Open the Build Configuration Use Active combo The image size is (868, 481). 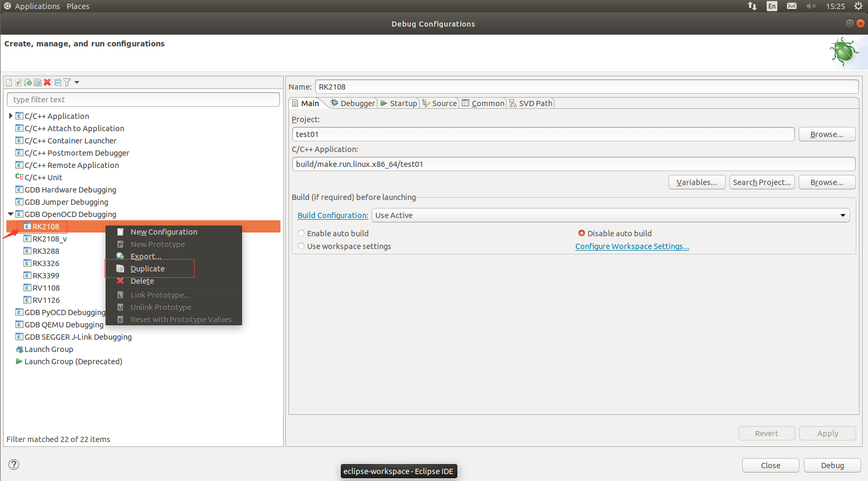(x=610, y=215)
